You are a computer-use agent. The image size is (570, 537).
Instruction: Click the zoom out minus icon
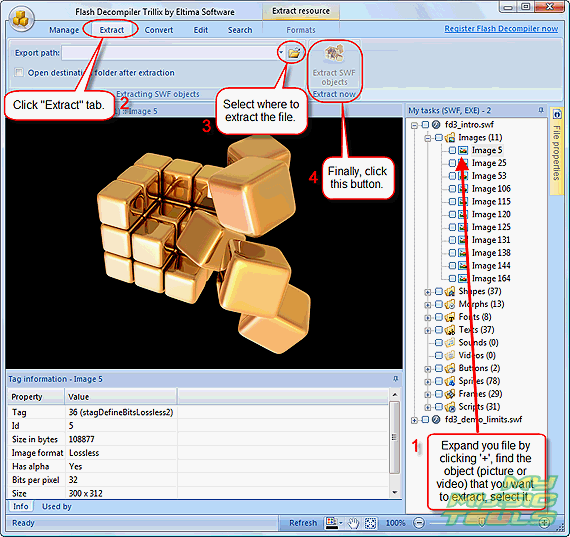pyautogui.click(x=419, y=523)
